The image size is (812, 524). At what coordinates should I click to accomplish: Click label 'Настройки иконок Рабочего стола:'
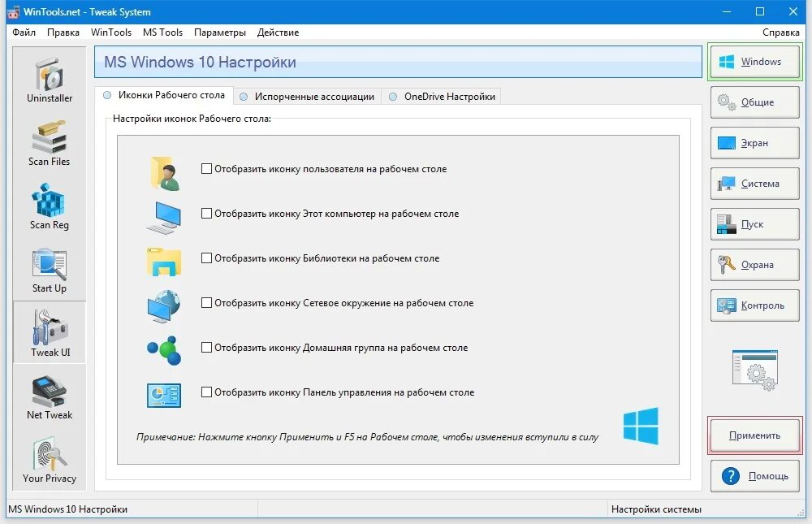click(192, 118)
